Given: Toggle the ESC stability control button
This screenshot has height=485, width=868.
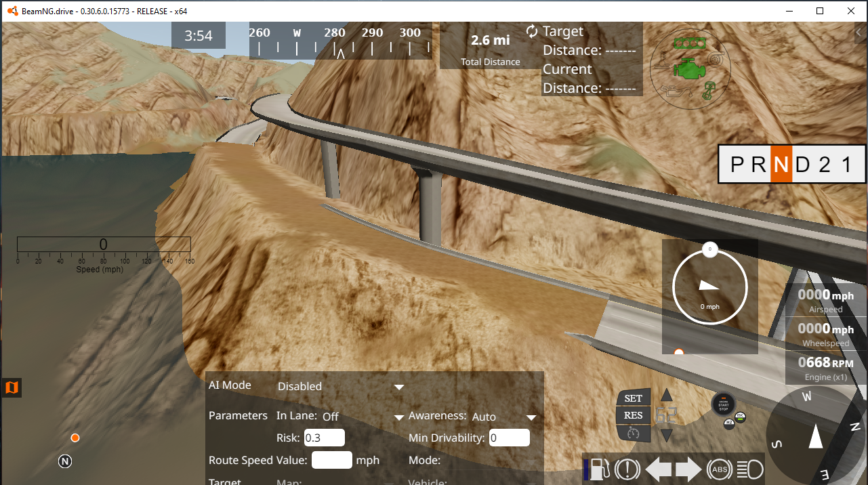Looking at the screenshot, I should [741, 417].
